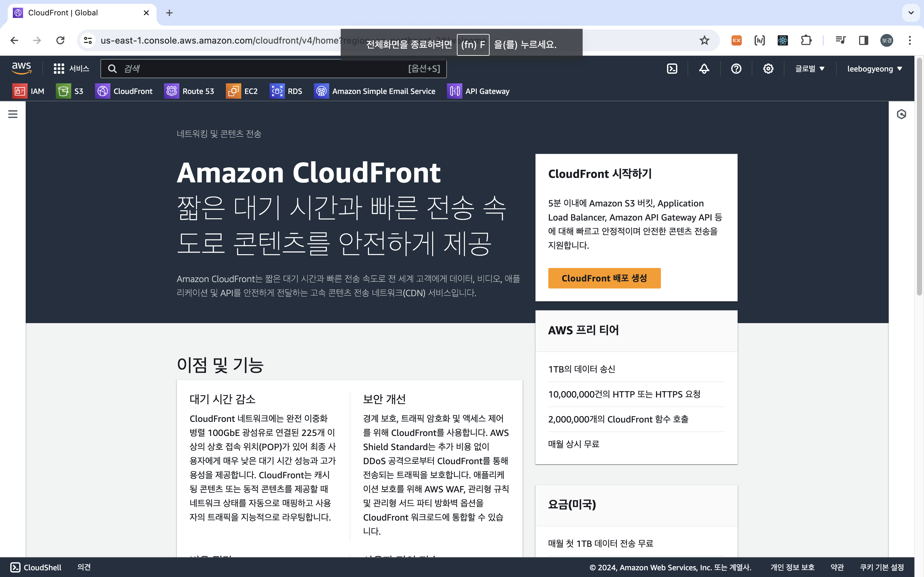Expand the left hamburger navigation menu

point(13,114)
